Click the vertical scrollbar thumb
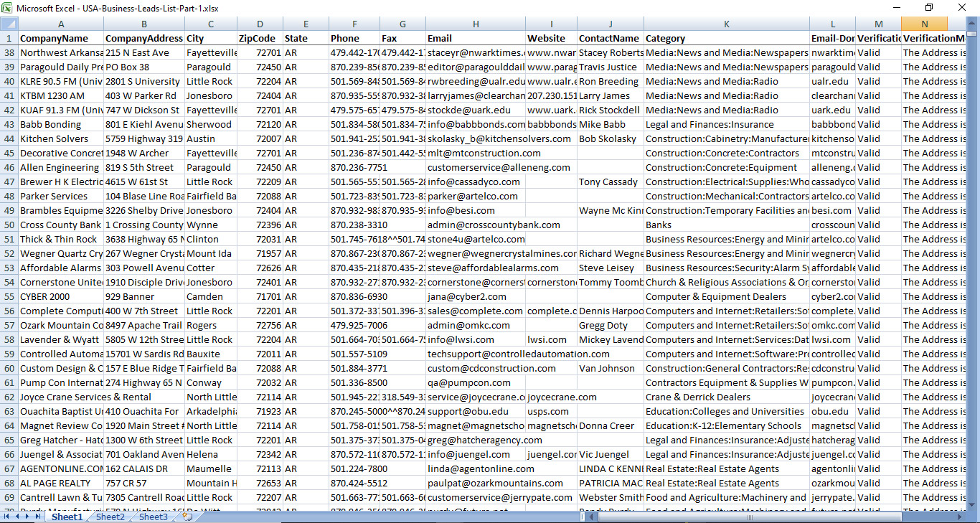This screenshot has height=523, width=980. 972,34
